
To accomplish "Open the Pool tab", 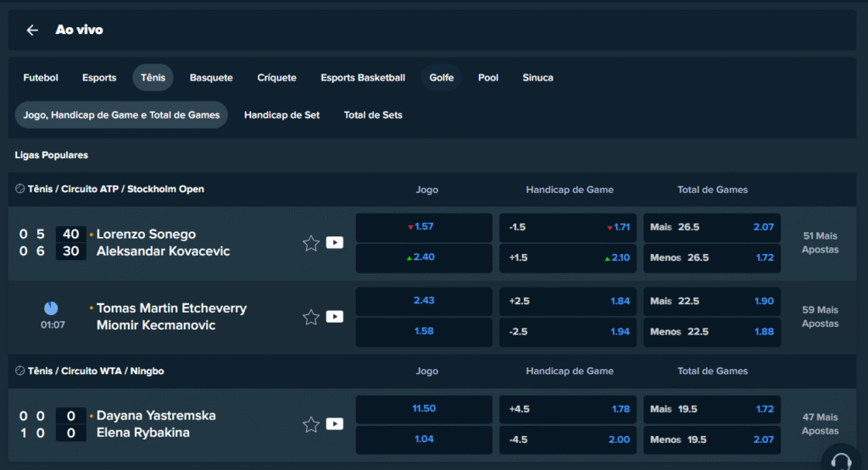I will [488, 77].
